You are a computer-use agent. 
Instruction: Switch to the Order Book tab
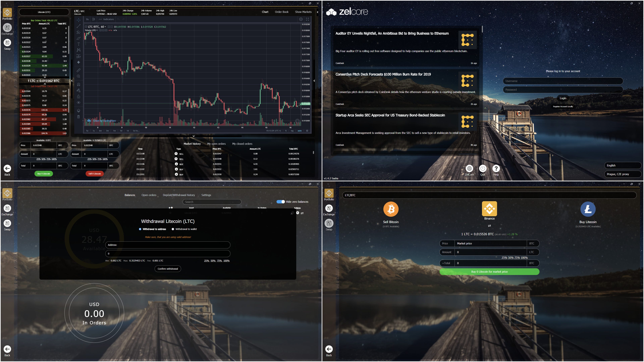(282, 12)
